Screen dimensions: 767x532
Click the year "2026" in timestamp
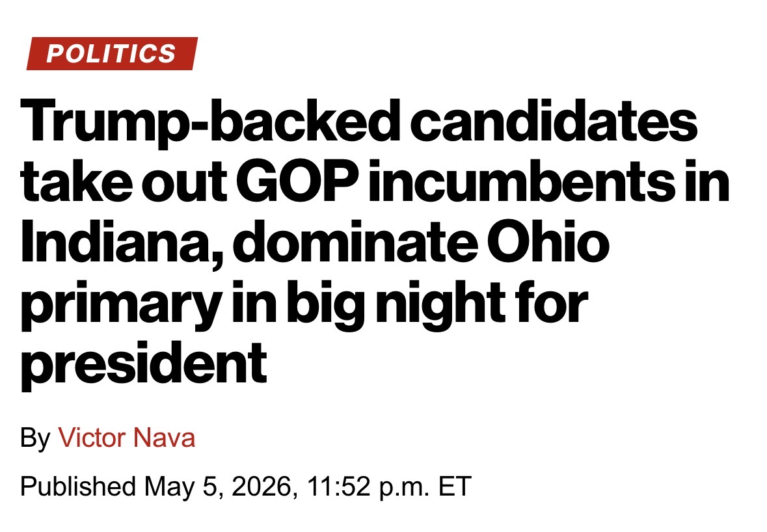(262, 486)
